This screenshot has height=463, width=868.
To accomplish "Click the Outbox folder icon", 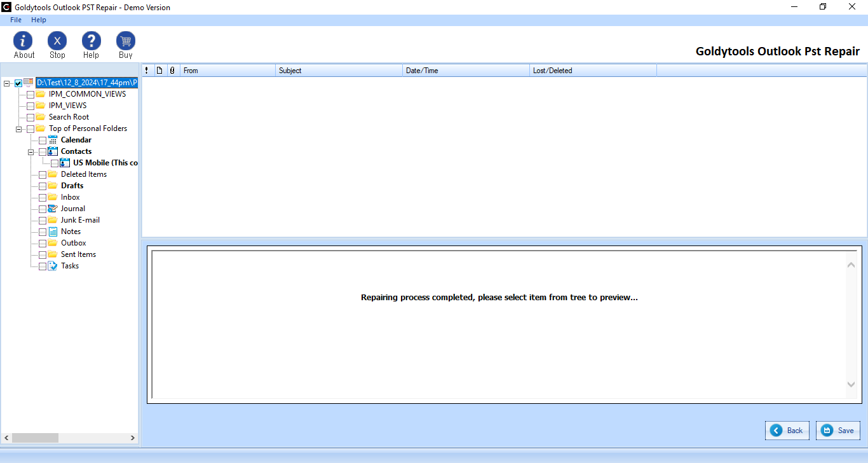I will [x=53, y=243].
